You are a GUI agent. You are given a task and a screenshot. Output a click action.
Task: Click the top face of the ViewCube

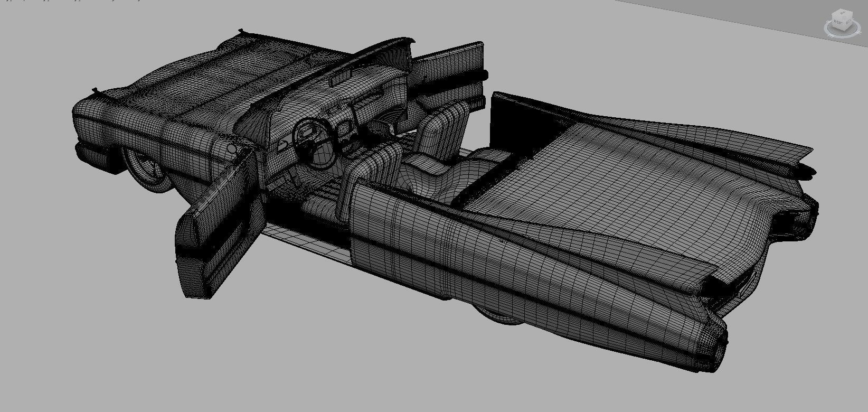click(842, 13)
